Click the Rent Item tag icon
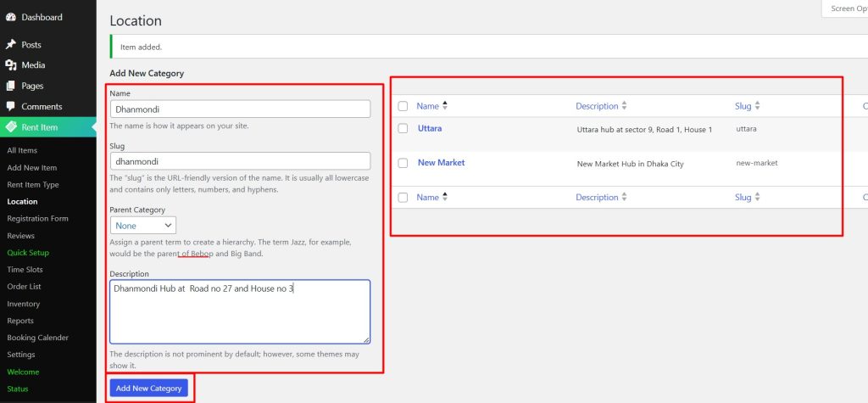The width and height of the screenshot is (868, 403). [x=11, y=127]
